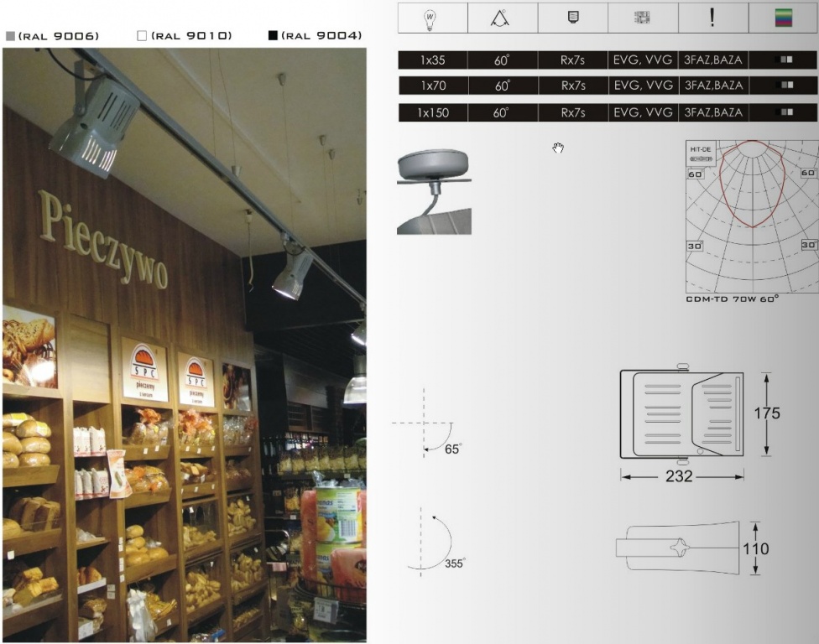This screenshot has width=819, height=644.
Task: Click the exclamation mark icon
Action: click(x=712, y=18)
